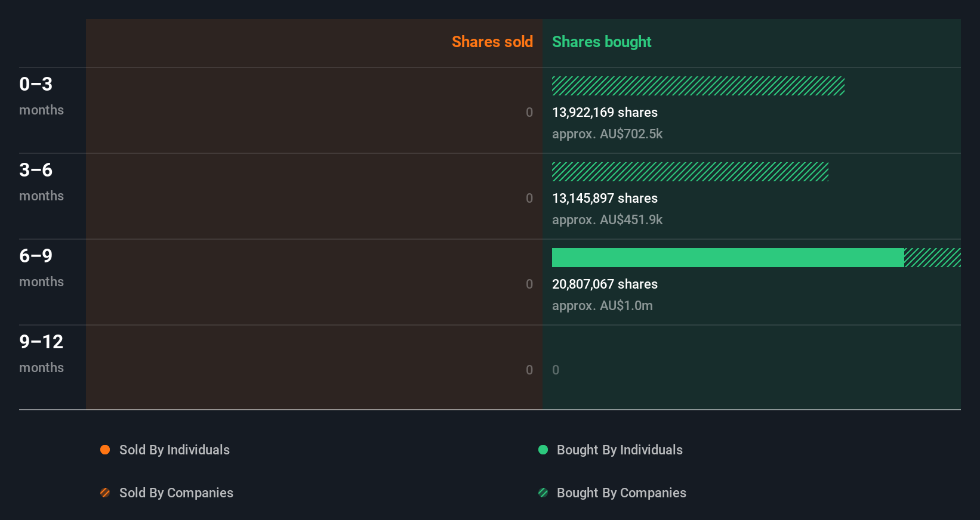Click the 0–3 months hatched bought bar

[698, 86]
